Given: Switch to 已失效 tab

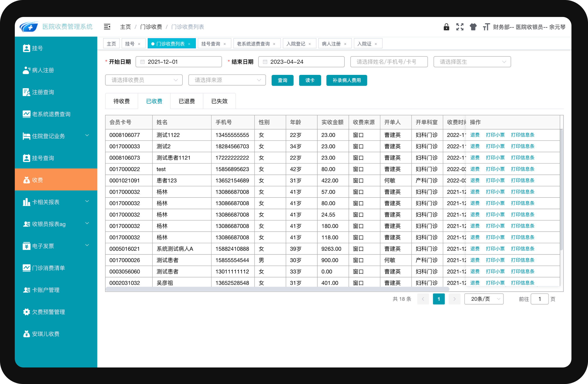Looking at the screenshot, I should click(219, 101).
